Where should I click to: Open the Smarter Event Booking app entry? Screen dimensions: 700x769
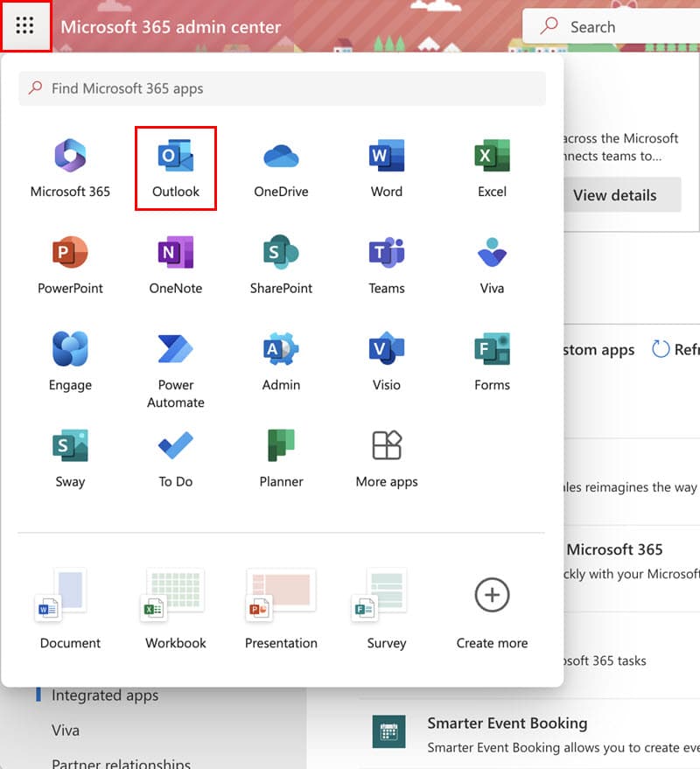(x=535, y=734)
